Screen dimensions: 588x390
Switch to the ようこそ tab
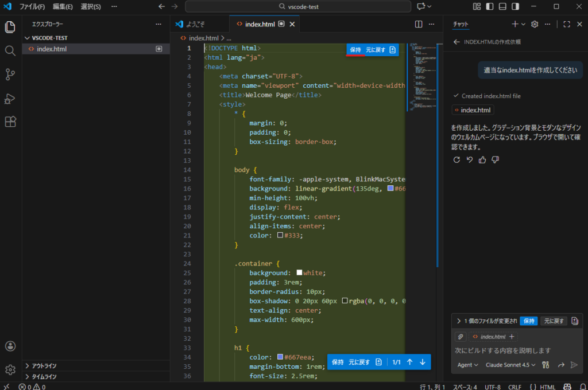195,24
